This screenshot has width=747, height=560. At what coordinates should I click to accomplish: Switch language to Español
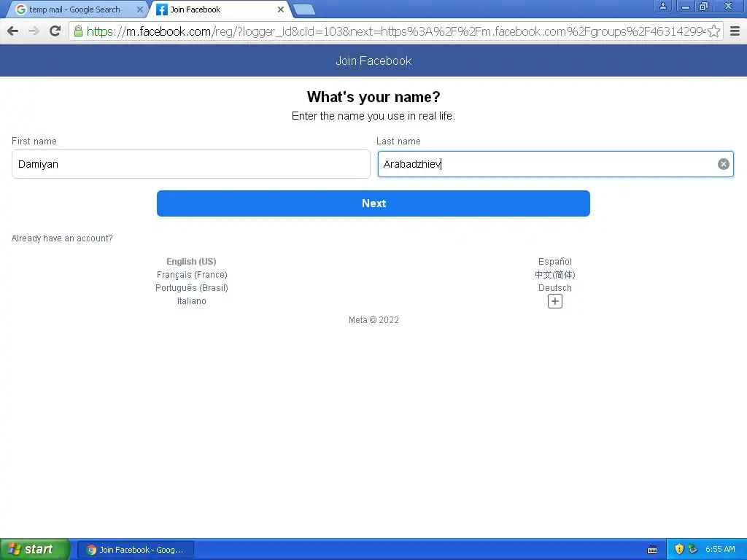pos(555,262)
